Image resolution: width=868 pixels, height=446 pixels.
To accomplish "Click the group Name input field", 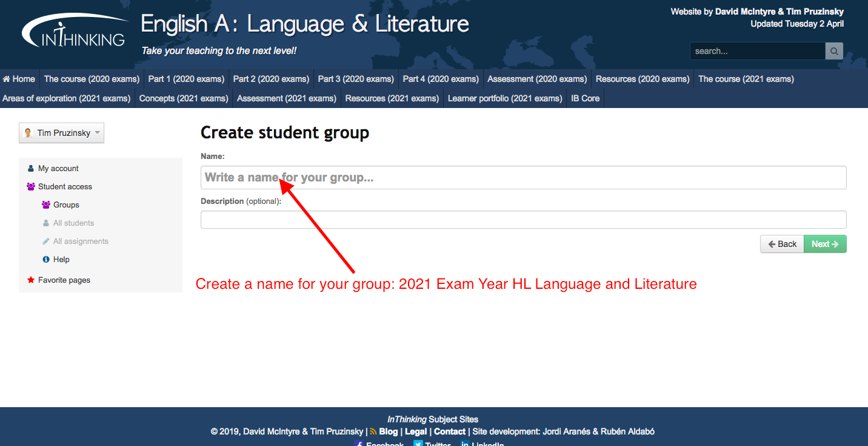I will point(523,178).
